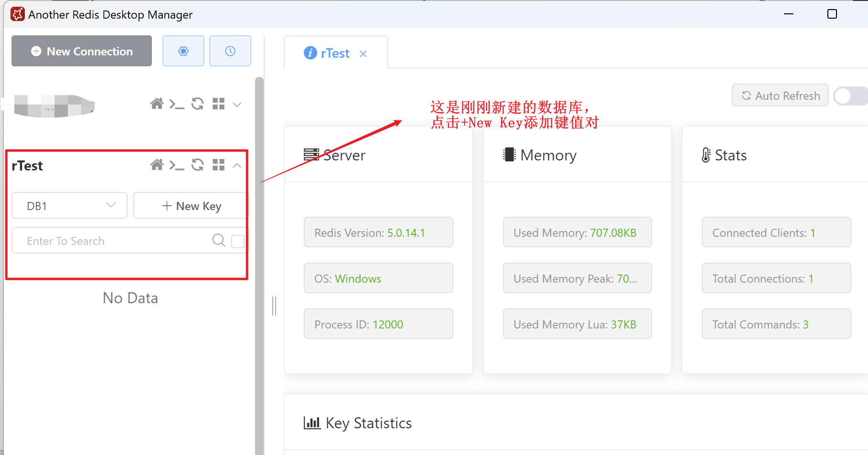Click the Stats thermometer icon
The width and height of the screenshot is (868, 455).
706,155
